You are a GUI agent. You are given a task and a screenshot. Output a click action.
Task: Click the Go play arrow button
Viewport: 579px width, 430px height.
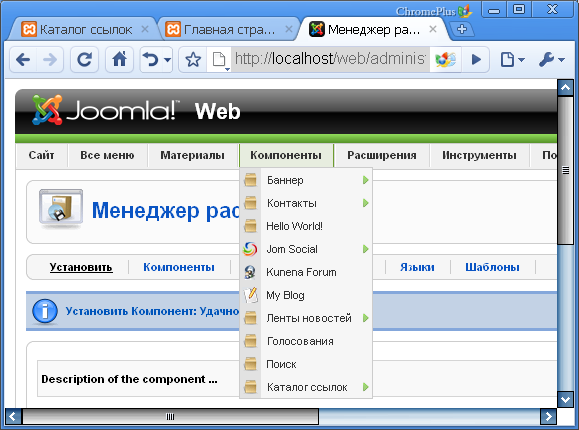[x=476, y=59]
